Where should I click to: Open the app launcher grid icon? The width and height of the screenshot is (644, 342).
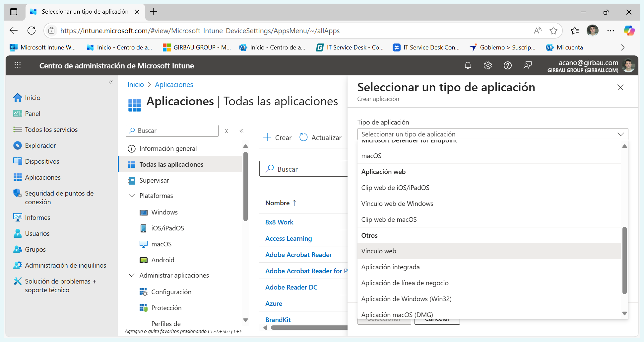(17, 65)
